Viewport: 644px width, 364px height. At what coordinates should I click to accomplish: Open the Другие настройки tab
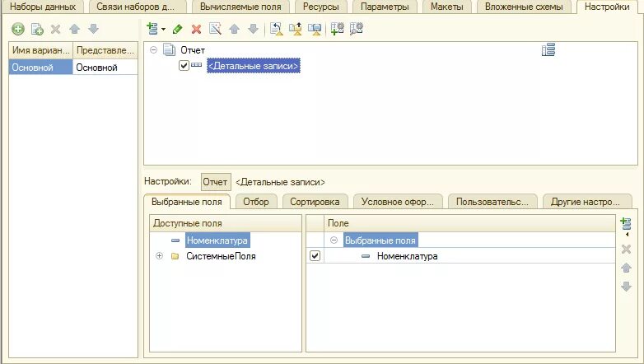click(586, 202)
